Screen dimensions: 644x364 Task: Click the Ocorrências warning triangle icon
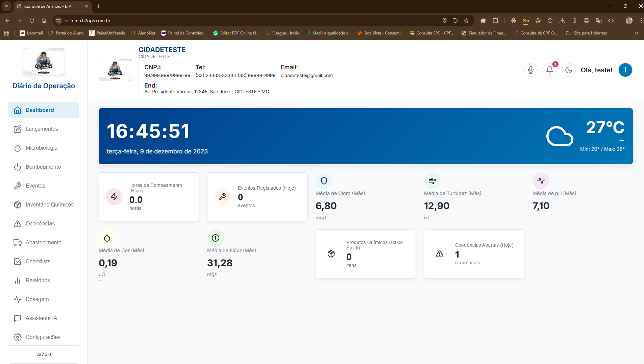pos(17,223)
